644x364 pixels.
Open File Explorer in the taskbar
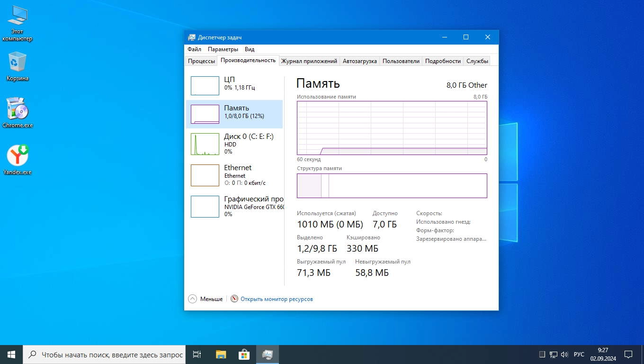pos(221,355)
